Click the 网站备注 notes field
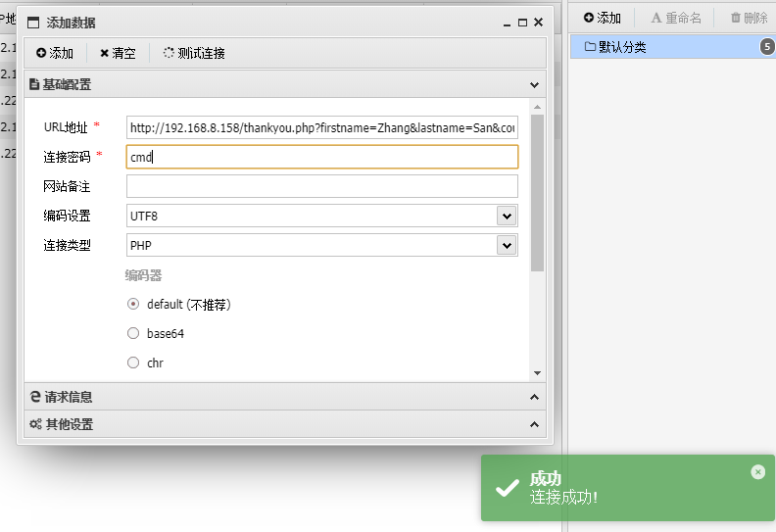776x532 pixels. tap(321, 186)
